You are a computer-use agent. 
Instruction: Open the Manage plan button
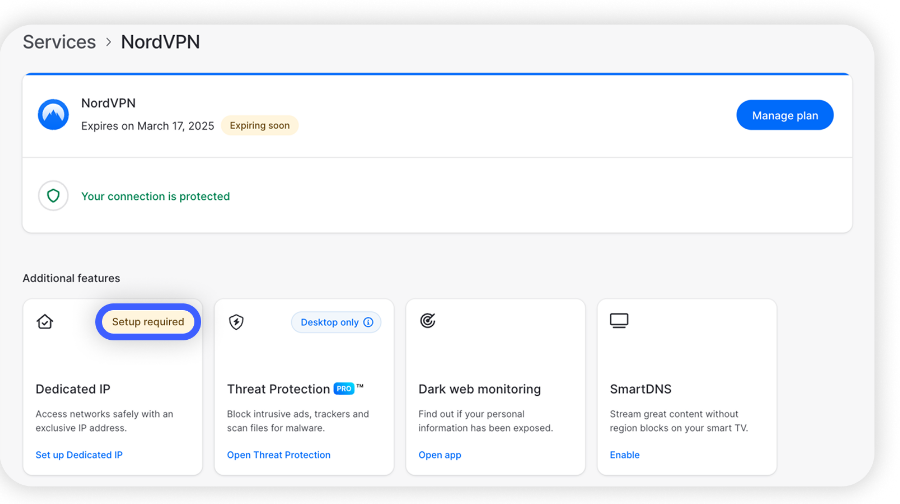click(x=785, y=115)
